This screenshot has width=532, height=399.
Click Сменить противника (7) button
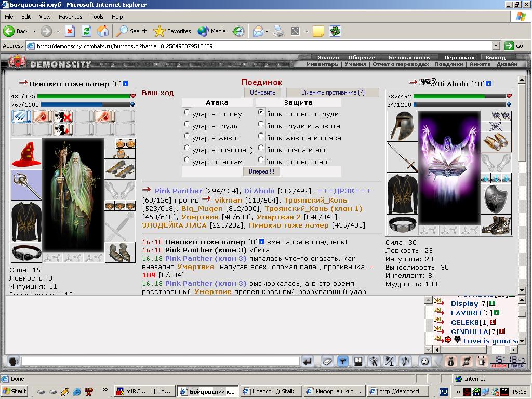(333, 92)
